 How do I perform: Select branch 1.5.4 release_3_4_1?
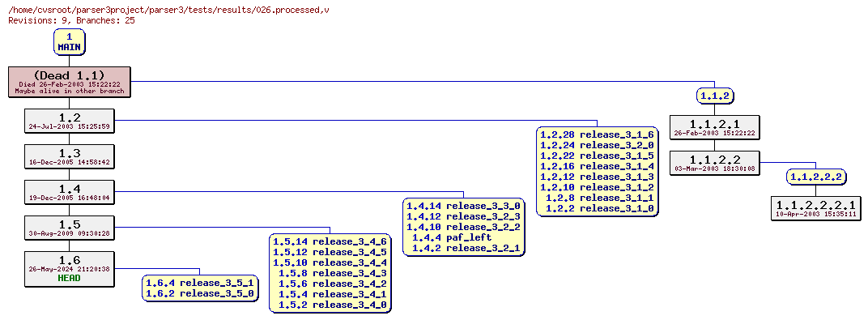333,294
